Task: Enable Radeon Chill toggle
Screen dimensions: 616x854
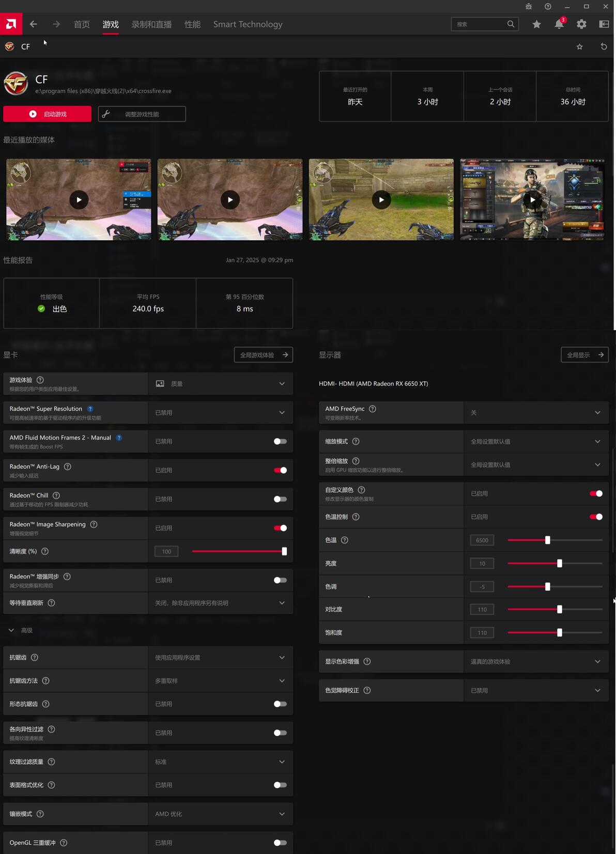Action: click(280, 499)
